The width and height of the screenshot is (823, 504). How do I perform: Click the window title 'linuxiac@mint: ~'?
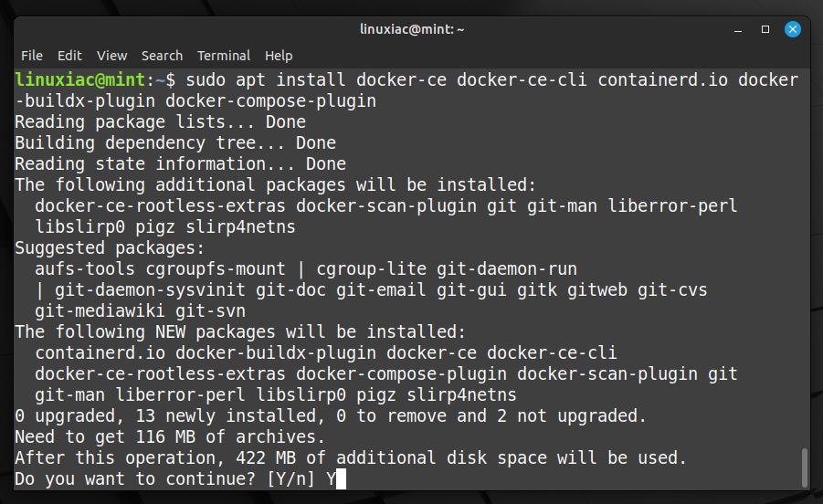point(412,29)
